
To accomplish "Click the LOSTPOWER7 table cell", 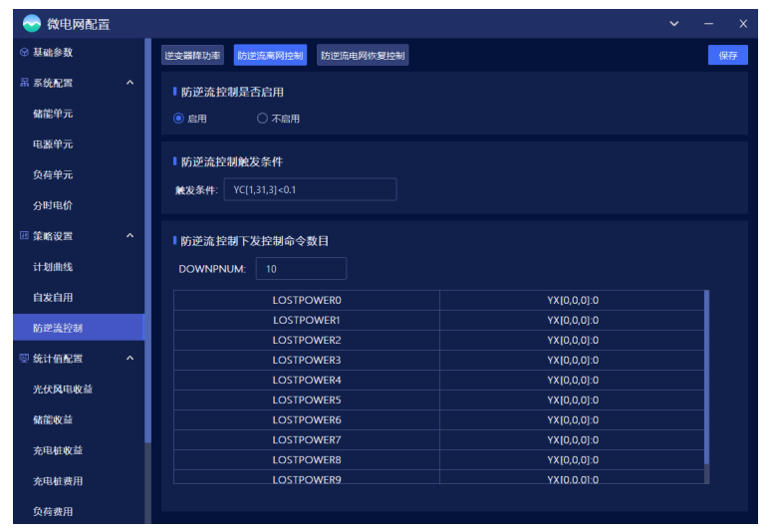I will click(x=307, y=440).
